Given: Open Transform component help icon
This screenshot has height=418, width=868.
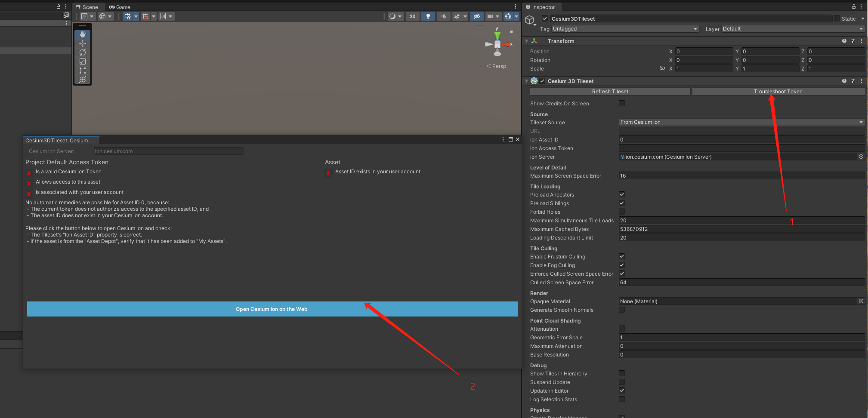Looking at the screenshot, I should click(844, 41).
